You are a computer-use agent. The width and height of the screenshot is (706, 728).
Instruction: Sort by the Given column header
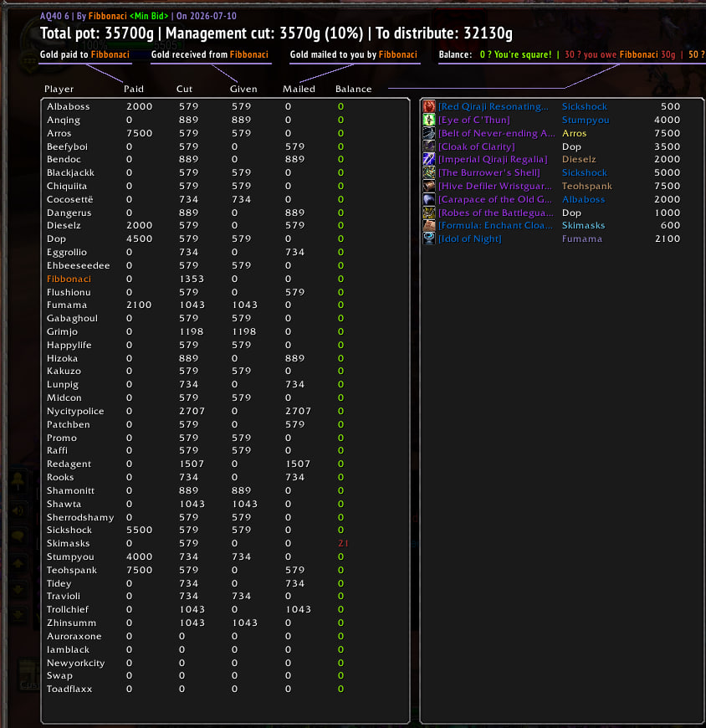coord(243,89)
